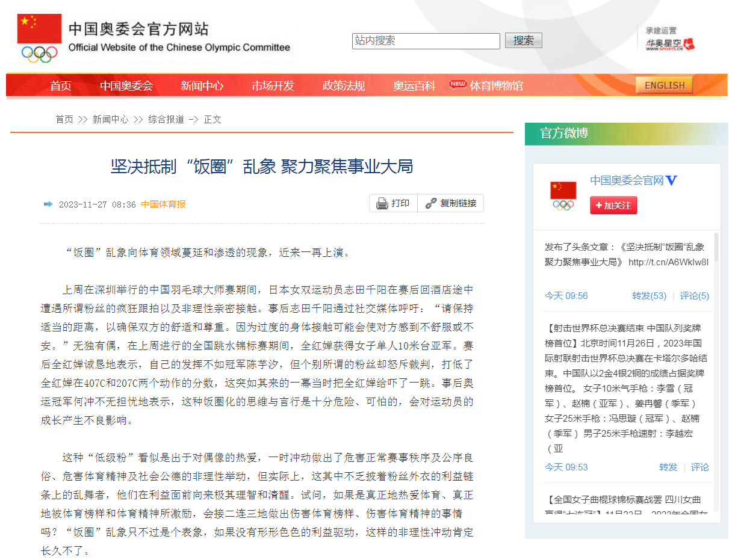The width and height of the screenshot is (729, 560).
Task: Click the NEW badge beside 体育博物馆
Action: tap(458, 84)
